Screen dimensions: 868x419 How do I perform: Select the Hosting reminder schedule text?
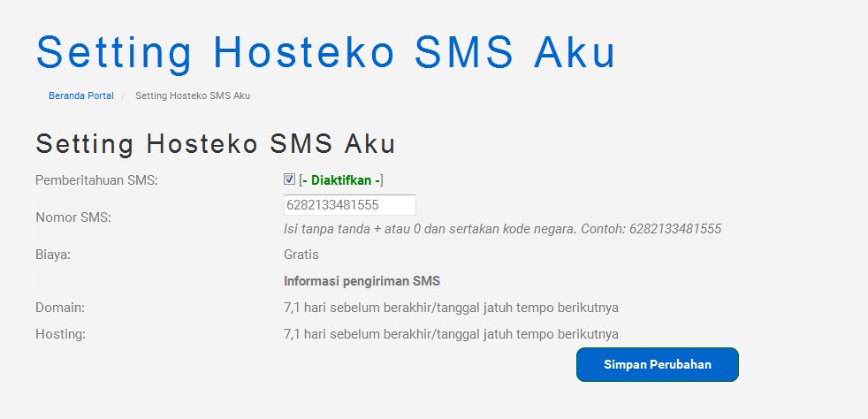pyautogui.click(x=451, y=334)
